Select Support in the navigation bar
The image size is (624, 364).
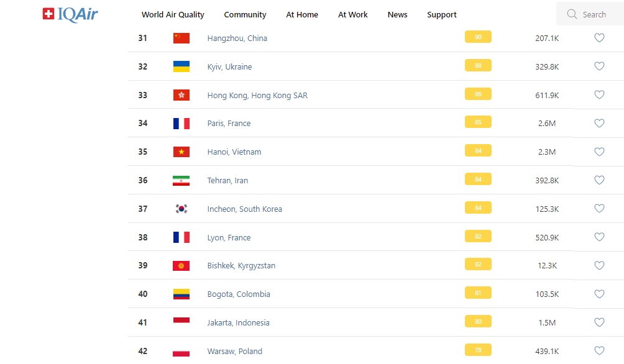point(442,14)
